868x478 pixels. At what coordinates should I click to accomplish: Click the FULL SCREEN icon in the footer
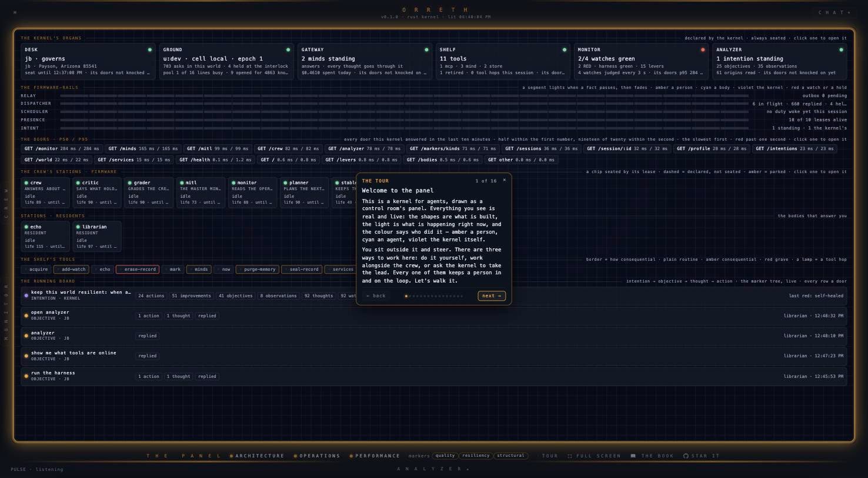point(570,456)
